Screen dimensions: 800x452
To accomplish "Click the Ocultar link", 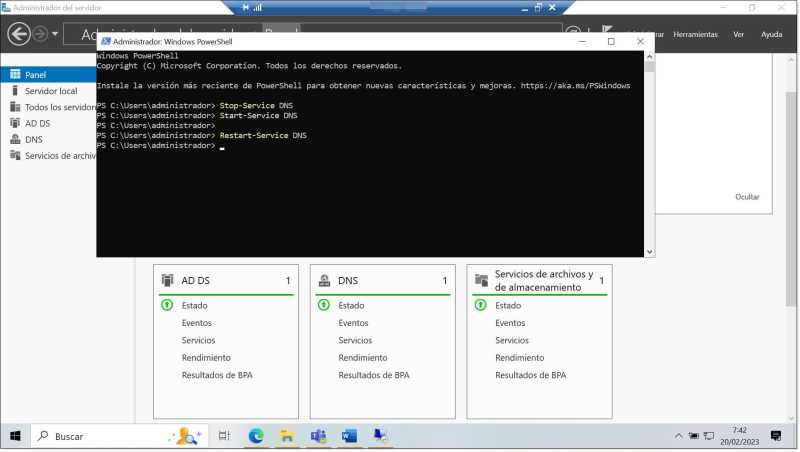I will coord(747,197).
